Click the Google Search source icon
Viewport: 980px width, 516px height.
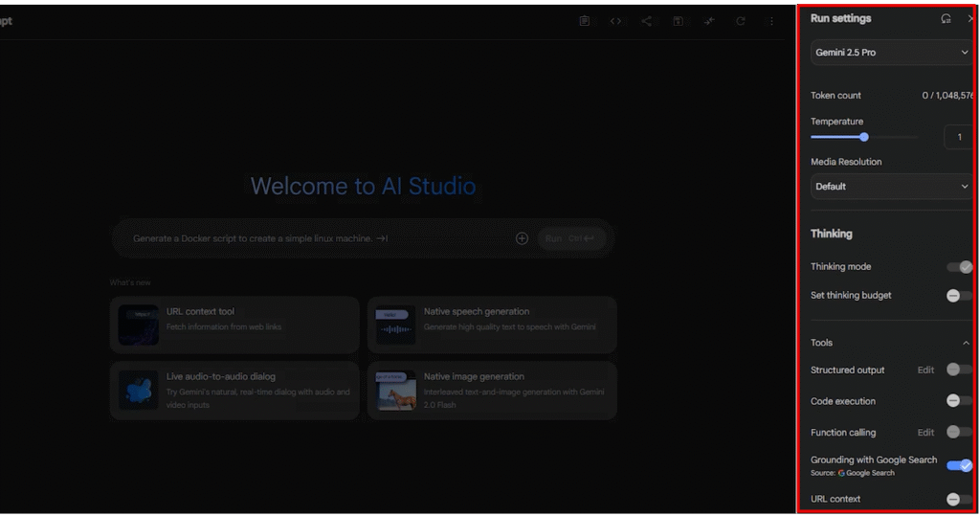pyautogui.click(x=841, y=473)
